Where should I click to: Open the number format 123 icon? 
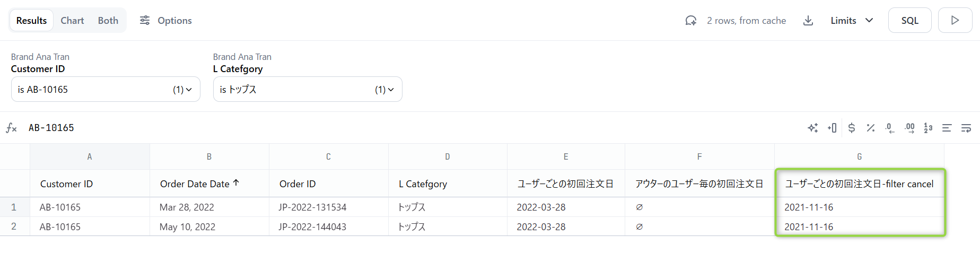(928, 128)
